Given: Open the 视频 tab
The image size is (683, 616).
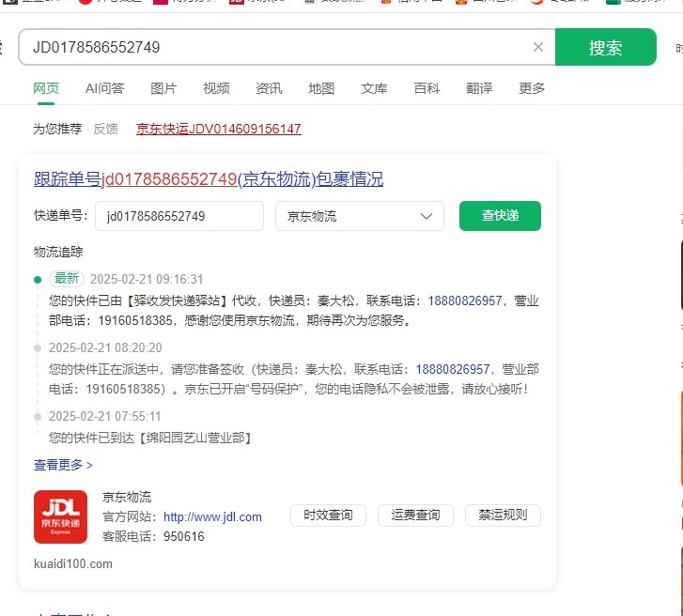Looking at the screenshot, I should pyautogui.click(x=216, y=88).
